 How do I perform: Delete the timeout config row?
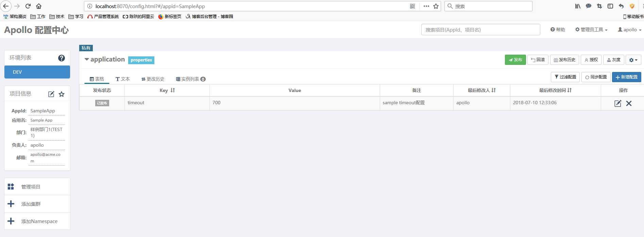coord(629,104)
